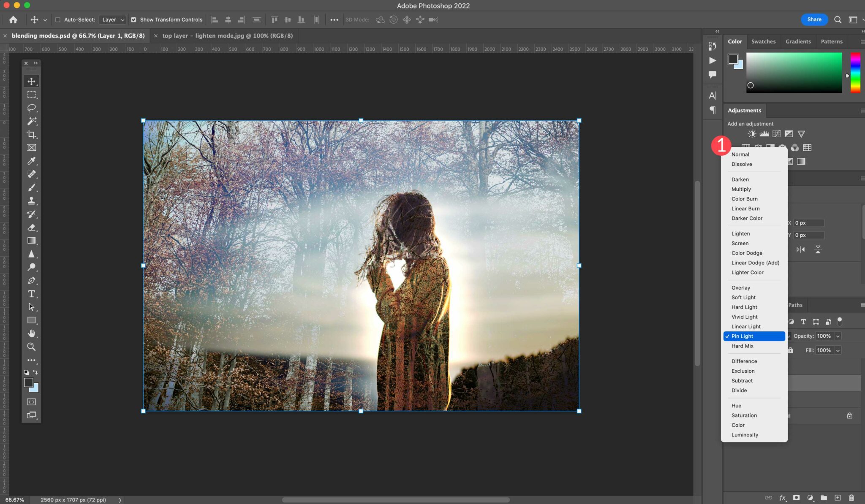865x504 pixels.
Task: Select Luminosity from blending mode menu
Action: [745, 434]
